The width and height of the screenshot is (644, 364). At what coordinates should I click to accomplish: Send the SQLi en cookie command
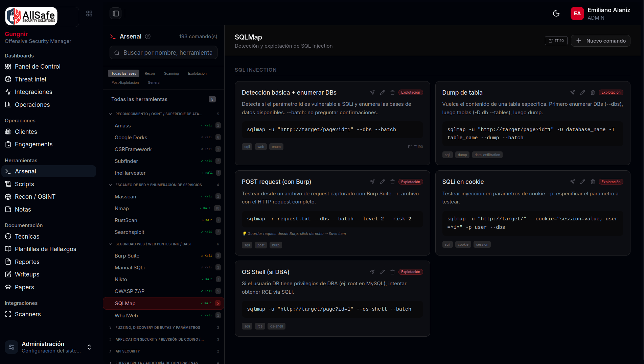572,182
